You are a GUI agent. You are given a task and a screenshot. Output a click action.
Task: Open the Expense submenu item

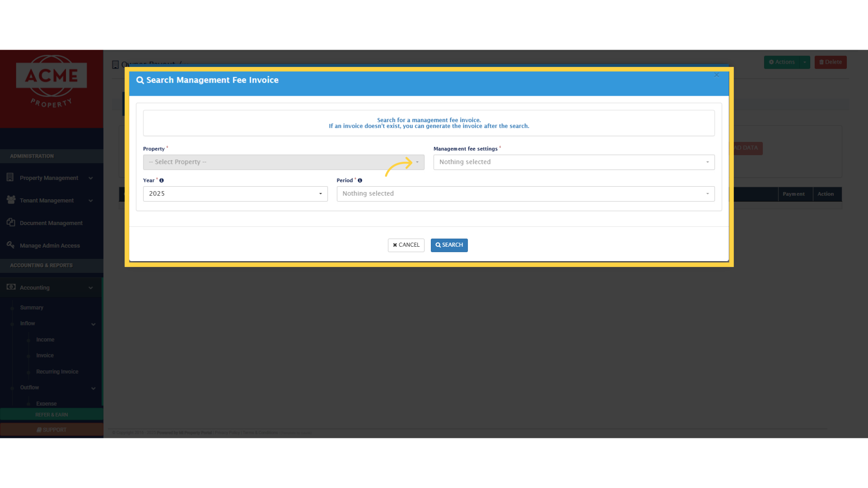[x=46, y=404]
